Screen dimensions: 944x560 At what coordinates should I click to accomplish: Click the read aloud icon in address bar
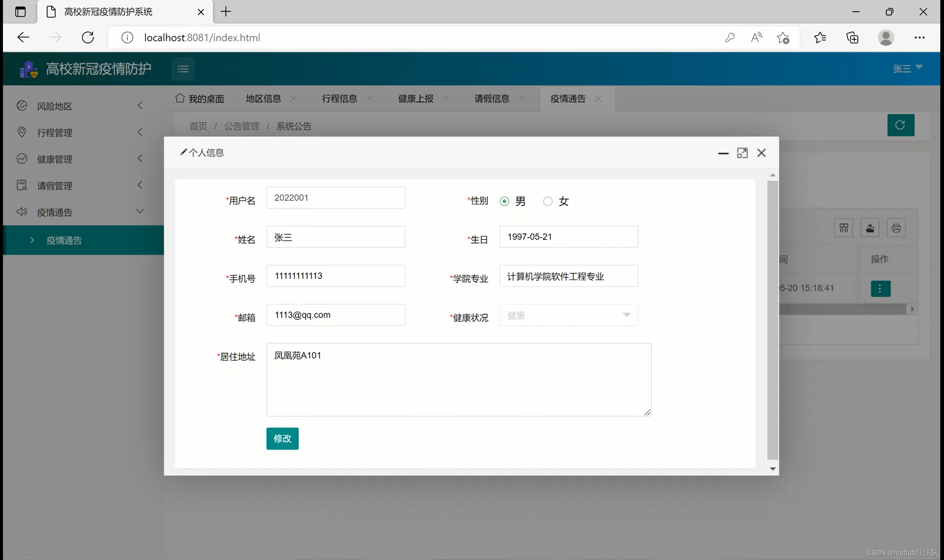[756, 37]
